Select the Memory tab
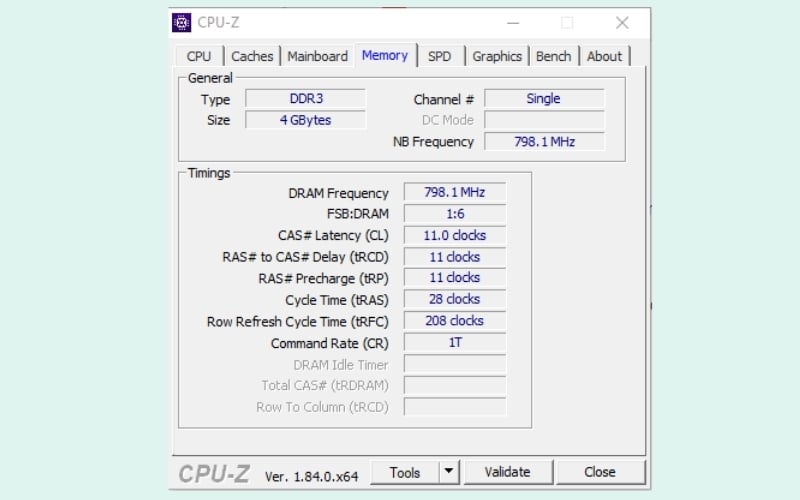Viewport: 800px width, 500px height. tap(385, 55)
